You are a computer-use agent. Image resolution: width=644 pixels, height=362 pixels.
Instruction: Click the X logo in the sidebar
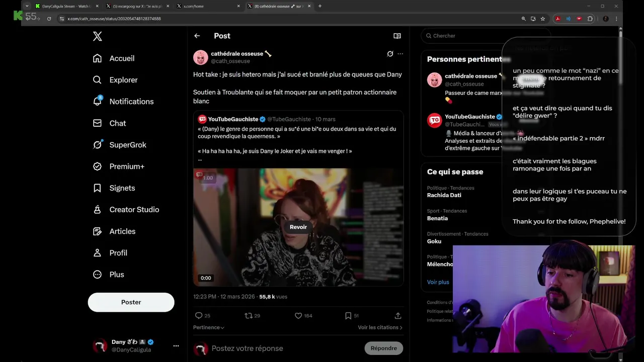(x=98, y=36)
